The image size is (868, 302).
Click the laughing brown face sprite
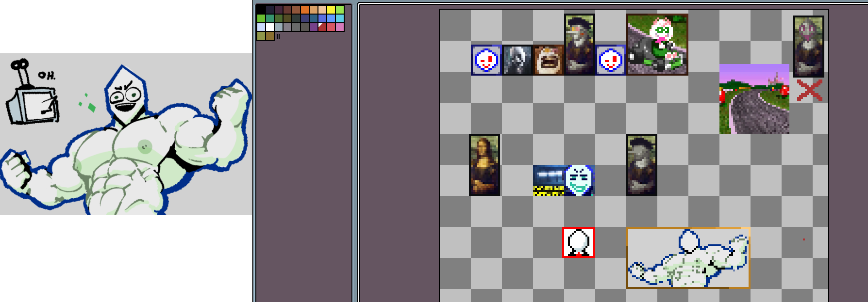[x=548, y=60]
